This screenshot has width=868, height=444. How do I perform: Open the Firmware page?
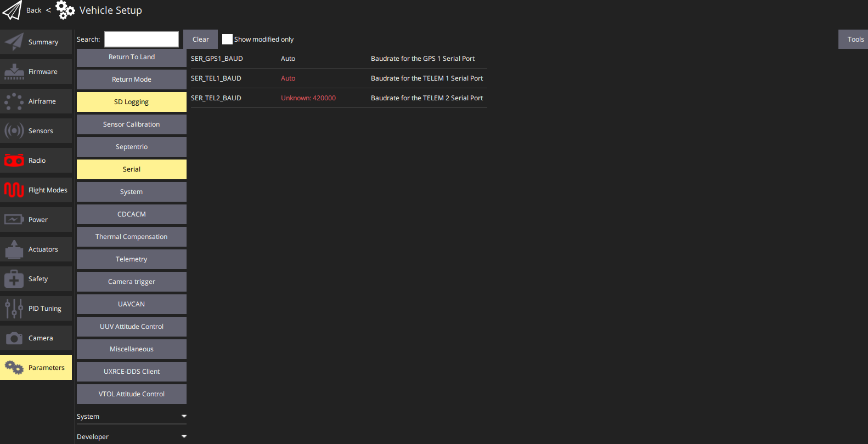click(36, 72)
